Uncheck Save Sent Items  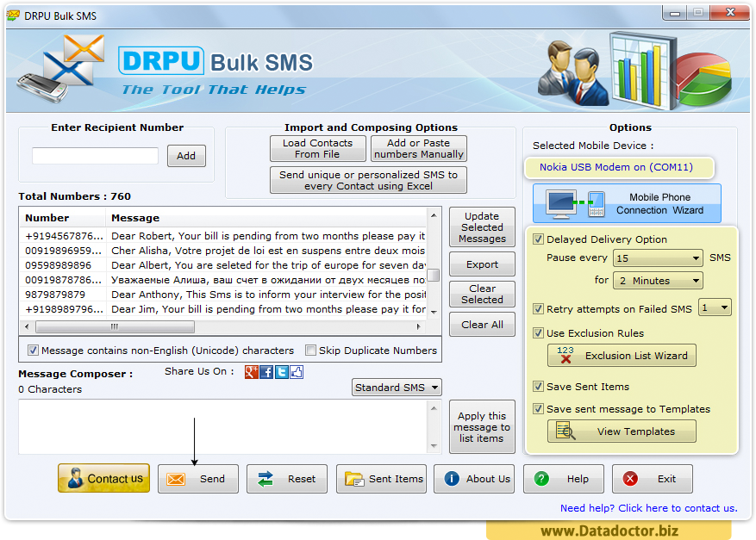pyautogui.click(x=539, y=387)
